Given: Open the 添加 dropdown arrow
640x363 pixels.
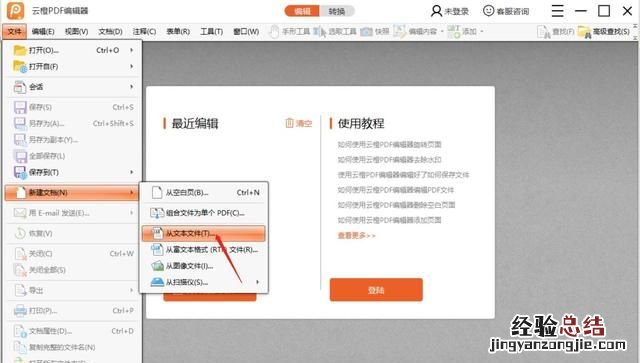Looking at the screenshot, I should coord(482,31).
